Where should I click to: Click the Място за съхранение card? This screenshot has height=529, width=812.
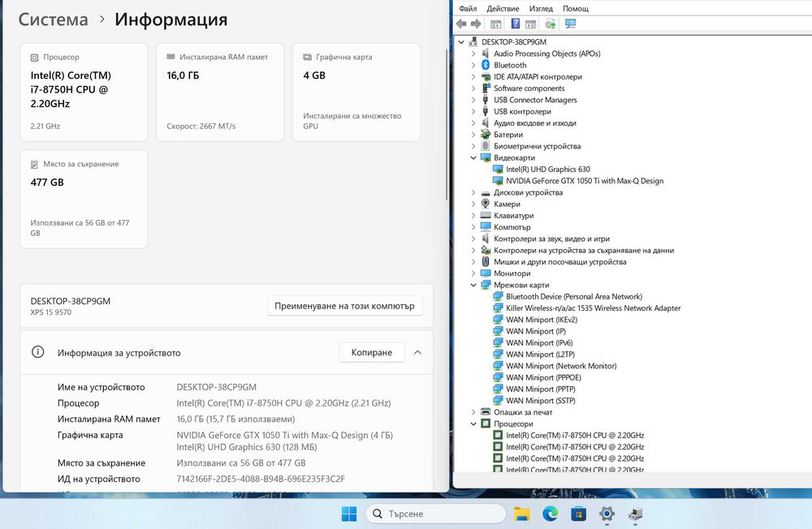click(x=84, y=200)
